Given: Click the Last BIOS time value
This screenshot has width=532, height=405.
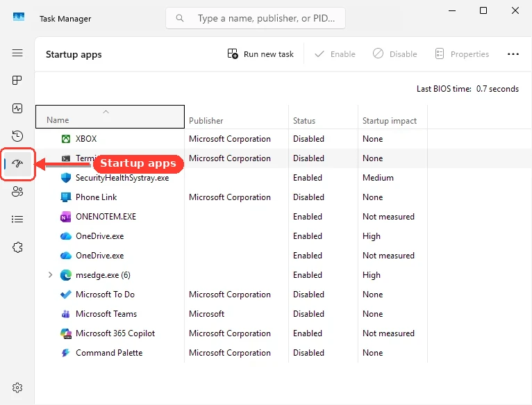Looking at the screenshot, I should click(x=497, y=89).
